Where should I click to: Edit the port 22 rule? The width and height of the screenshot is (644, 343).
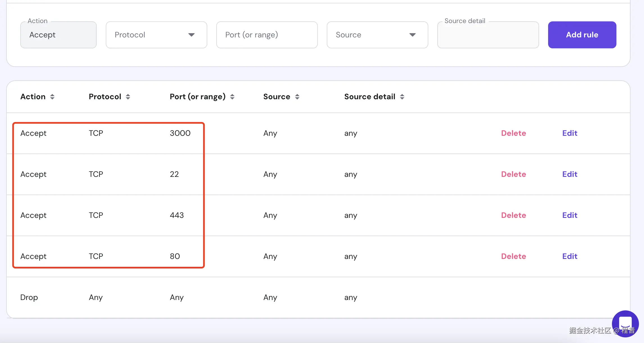click(x=569, y=174)
